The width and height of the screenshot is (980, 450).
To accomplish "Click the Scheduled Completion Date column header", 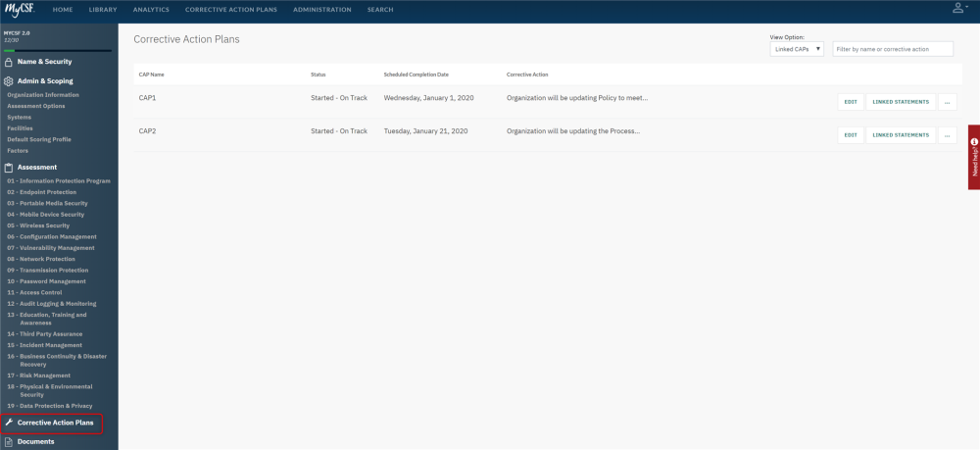I will pos(416,75).
